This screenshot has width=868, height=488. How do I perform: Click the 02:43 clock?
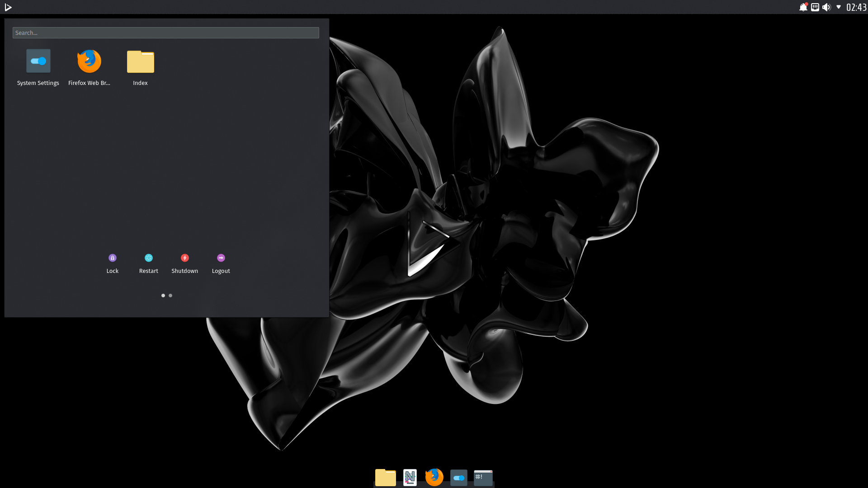856,7
